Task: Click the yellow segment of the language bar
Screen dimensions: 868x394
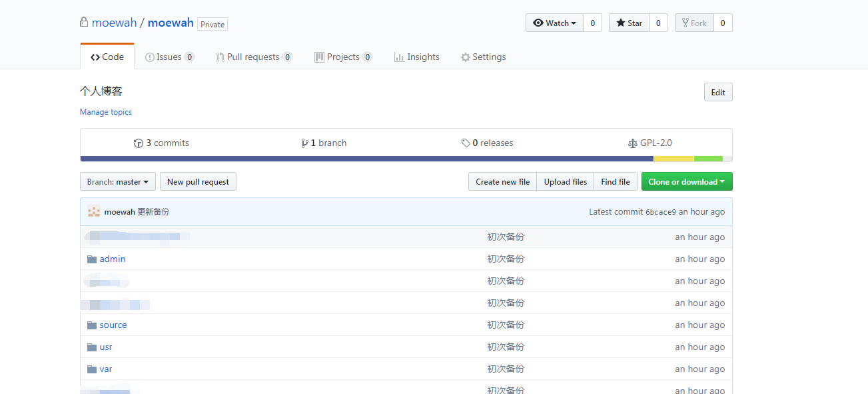Action: click(674, 159)
